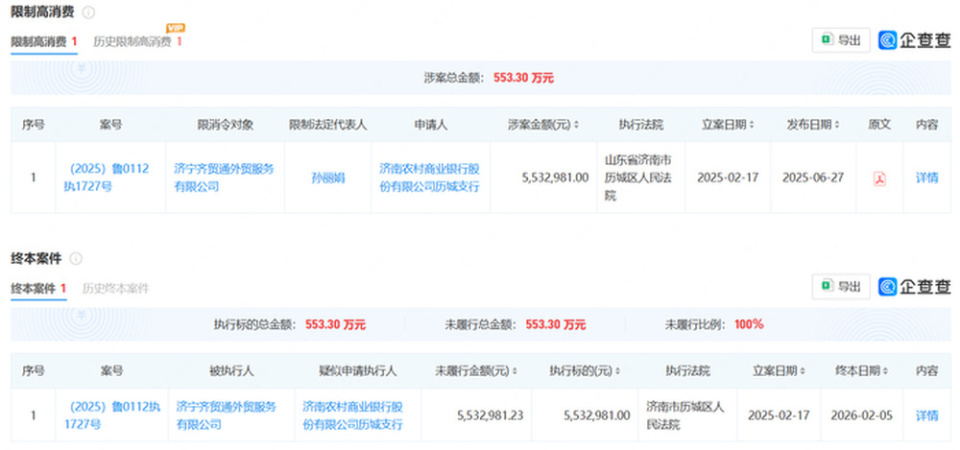Click the info icon beside 限制高消费 heading

(x=88, y=12)
